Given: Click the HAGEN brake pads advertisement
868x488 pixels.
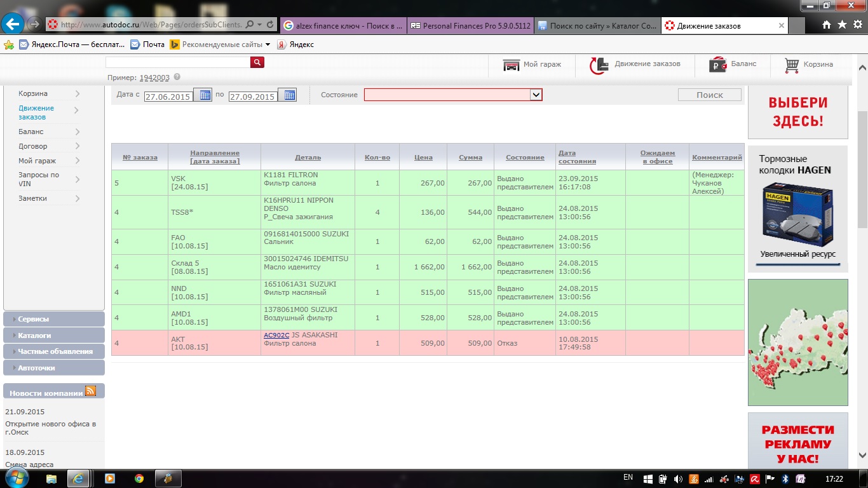Looking at the screenshot, I should pos(797,209).
